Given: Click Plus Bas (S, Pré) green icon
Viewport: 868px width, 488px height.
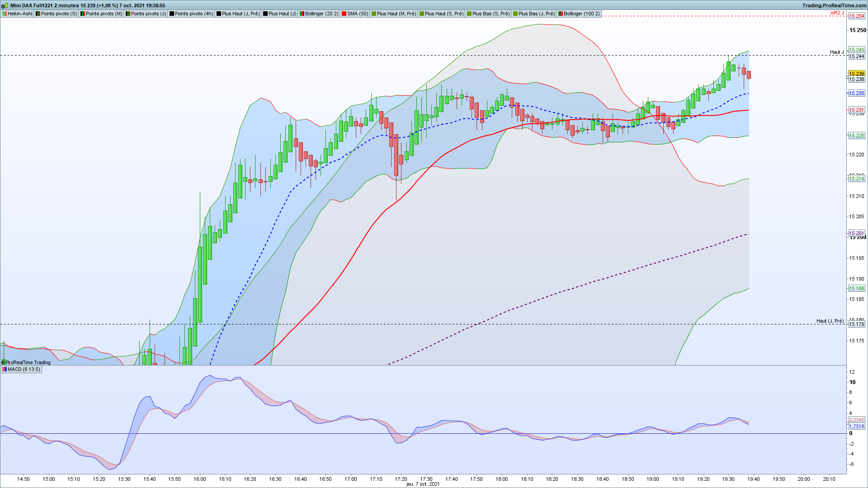Looking at the screenshot, I should [x=469, y=14].
